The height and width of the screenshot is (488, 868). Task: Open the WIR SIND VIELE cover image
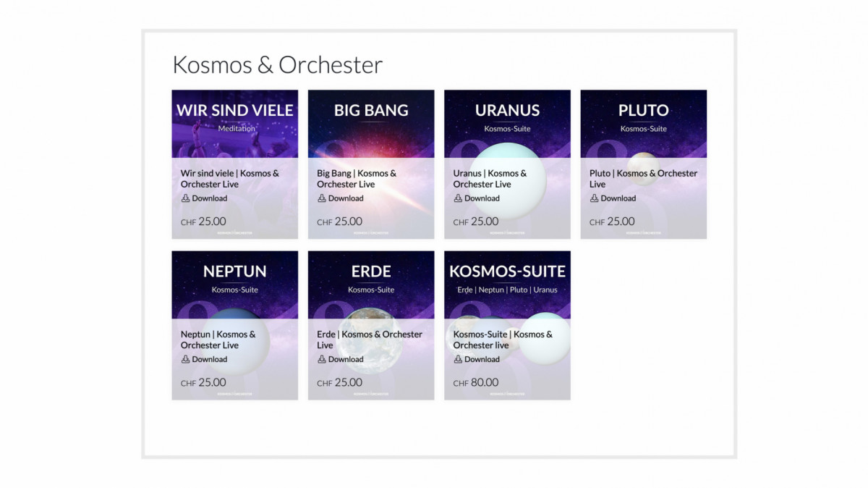234,123
